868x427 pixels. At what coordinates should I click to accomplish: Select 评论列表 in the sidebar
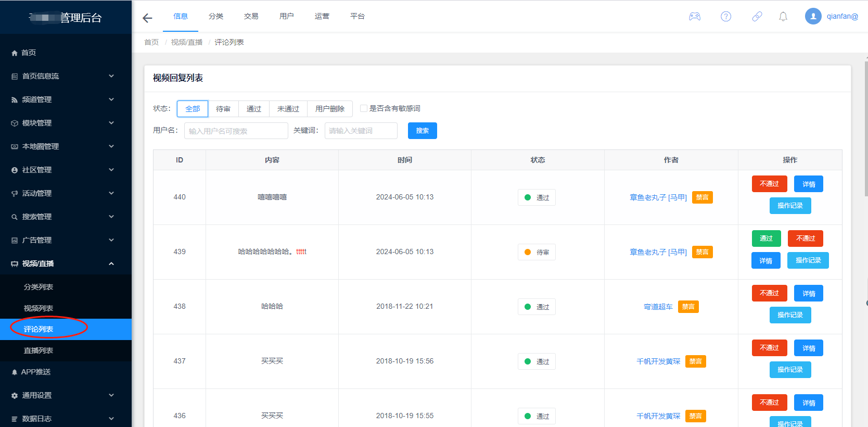point(66,329)
